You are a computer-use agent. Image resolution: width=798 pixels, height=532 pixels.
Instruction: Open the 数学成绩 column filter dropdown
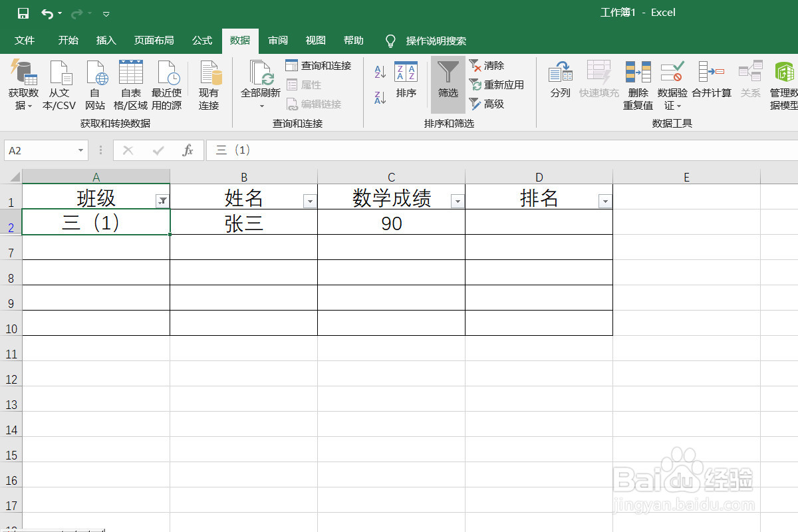point(457,199)
